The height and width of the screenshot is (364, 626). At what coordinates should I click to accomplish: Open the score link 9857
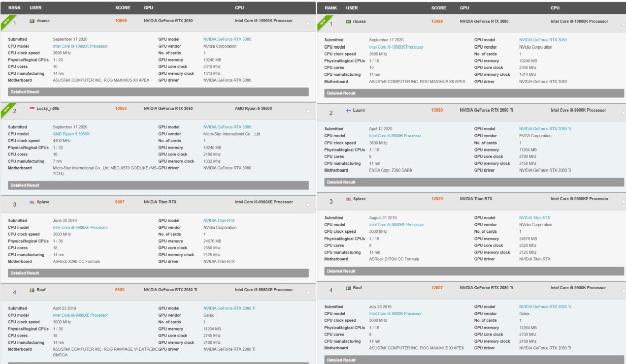tap(120, 202)
